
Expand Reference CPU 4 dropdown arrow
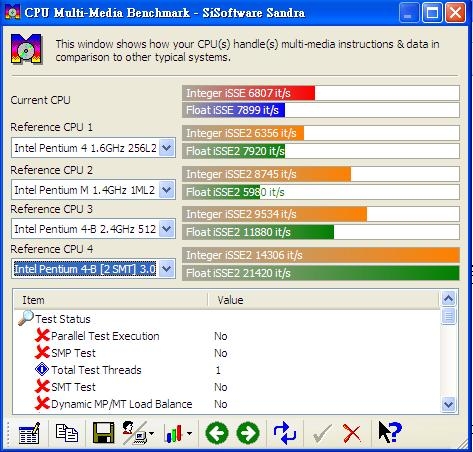[x=167, y=269]
